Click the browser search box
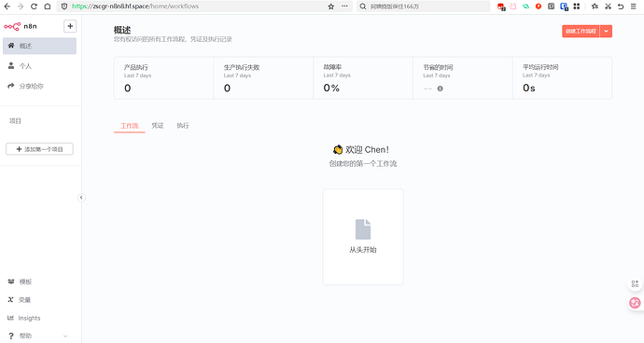644x343 pixels. [x=423, y=7]
